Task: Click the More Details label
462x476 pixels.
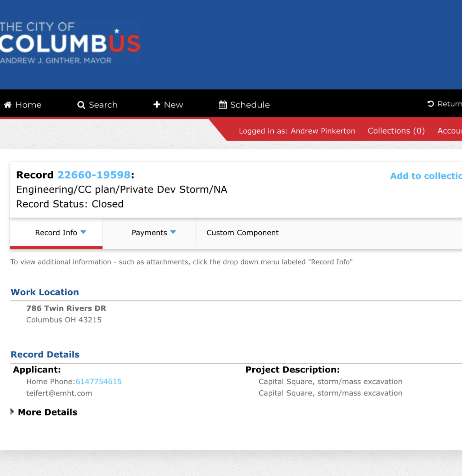Action: pos(47,412)
